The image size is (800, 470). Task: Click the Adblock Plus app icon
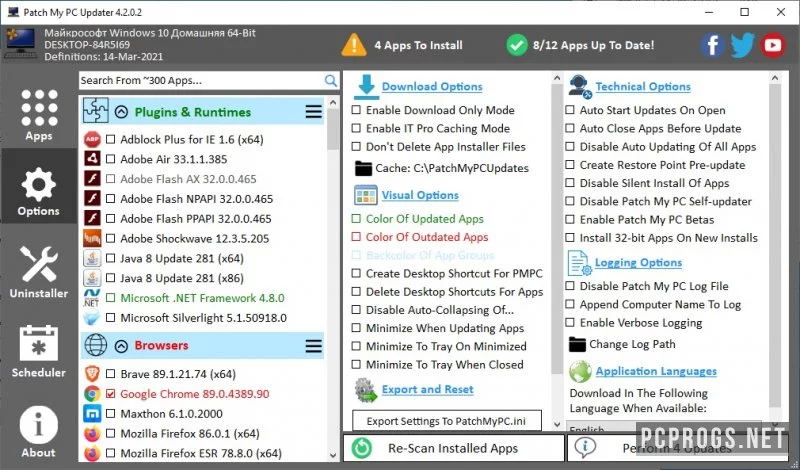coord(92,139)
